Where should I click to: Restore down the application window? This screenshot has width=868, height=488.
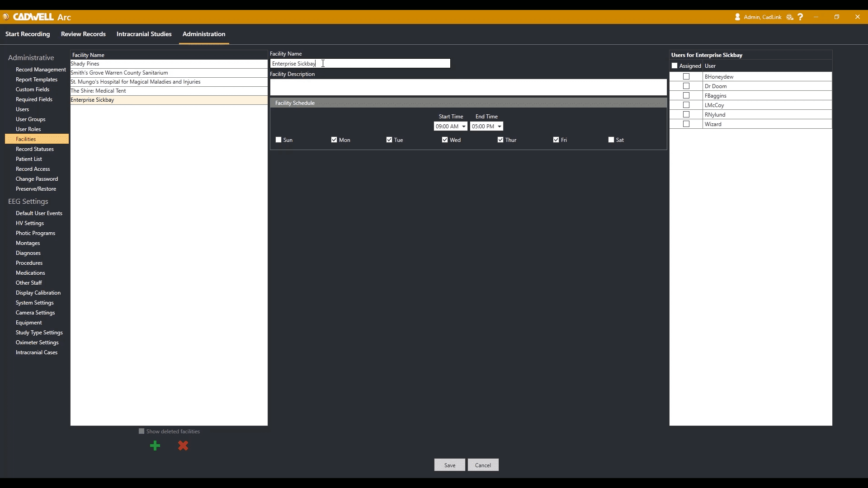coord(837,17)
